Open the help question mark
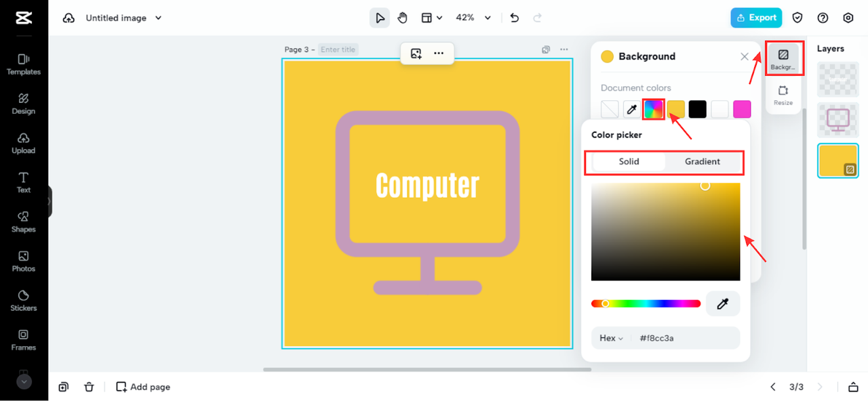Viewport: 868px width, 403px height. (823, 18)
